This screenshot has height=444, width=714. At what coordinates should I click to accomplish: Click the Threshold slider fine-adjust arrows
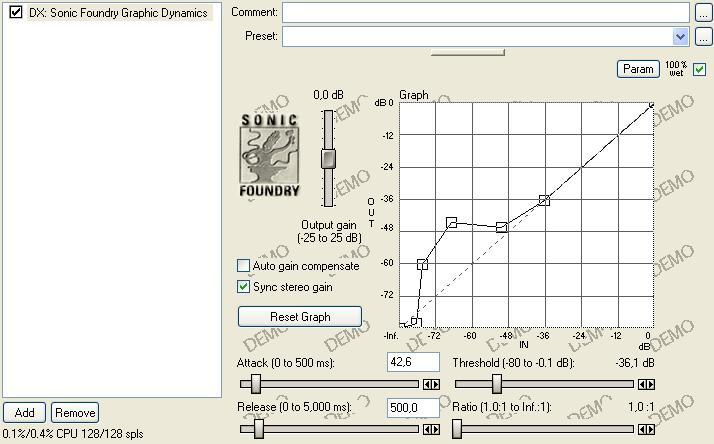[648, 384]
